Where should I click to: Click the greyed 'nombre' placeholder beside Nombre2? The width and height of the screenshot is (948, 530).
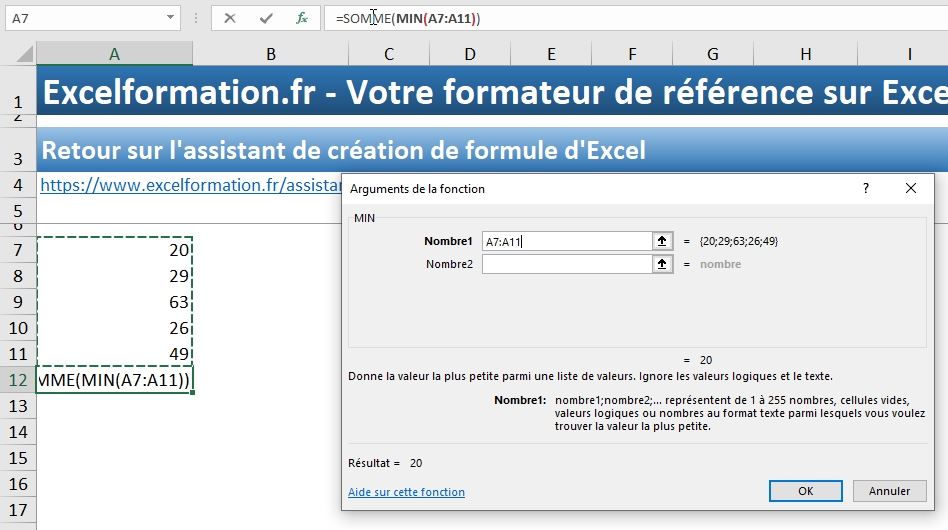point(720,264)
